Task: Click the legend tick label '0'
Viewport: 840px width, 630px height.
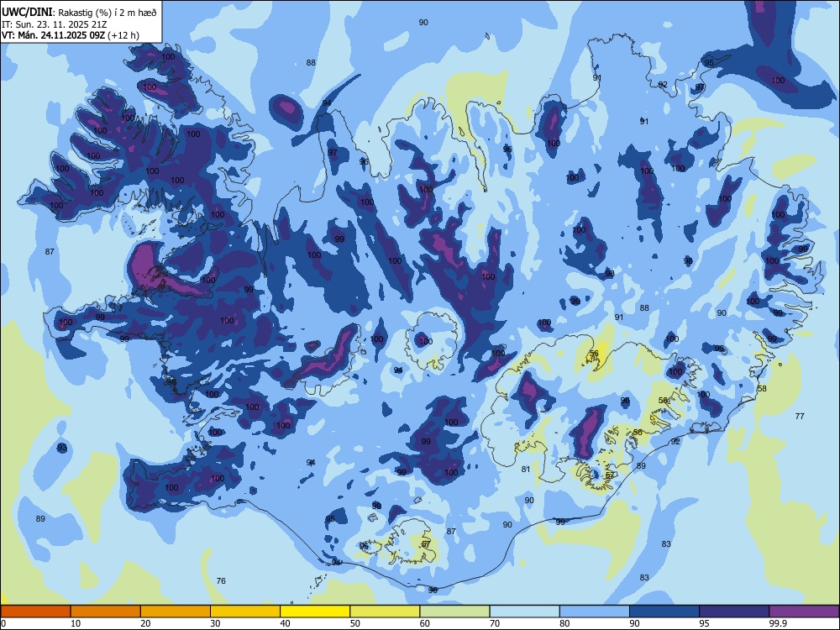Action: pyautogui.click(x=3, y=623)
